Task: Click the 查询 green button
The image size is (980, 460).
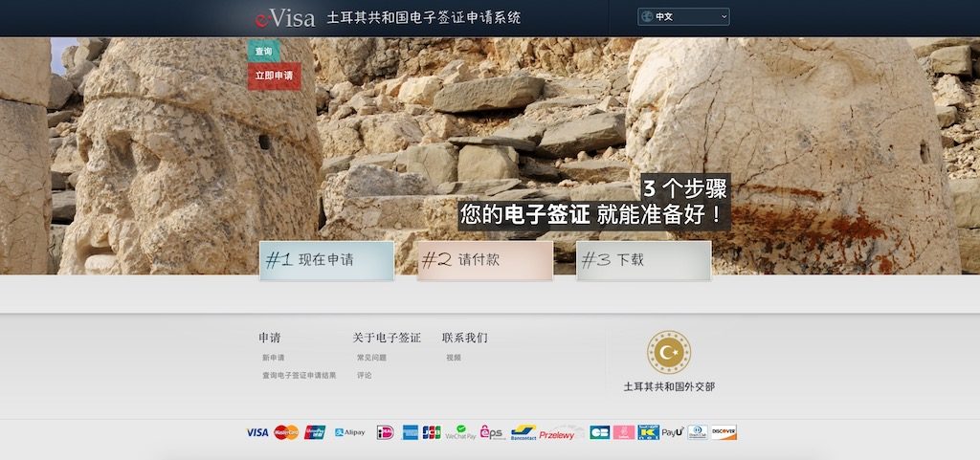Action: (x=264, y=52)
